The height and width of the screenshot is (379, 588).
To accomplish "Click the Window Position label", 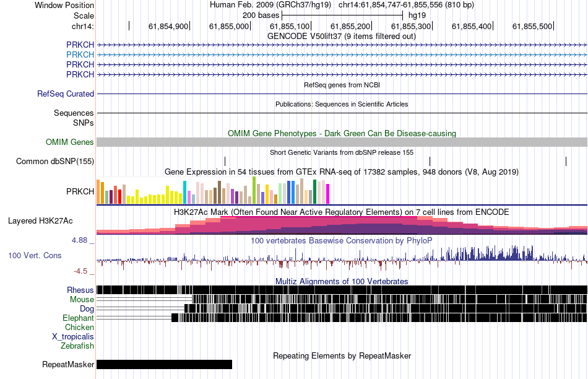I will pyautogui.click(x=64, y=5).
